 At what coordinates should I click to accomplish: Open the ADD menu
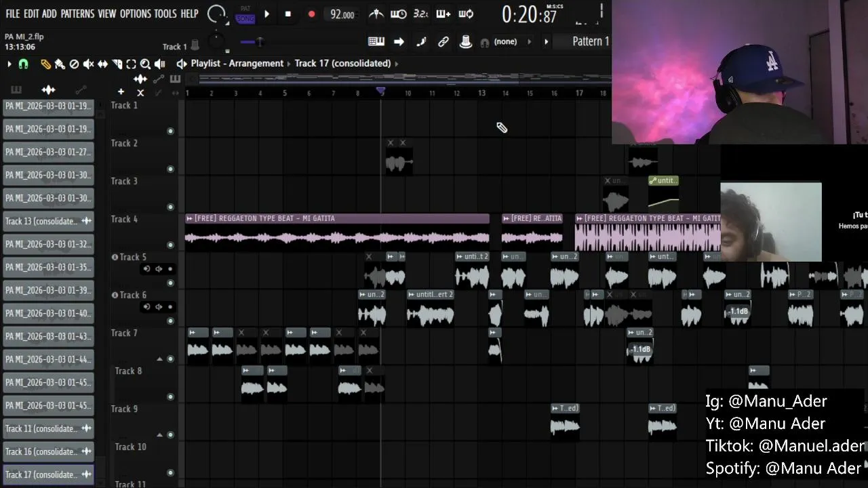coord(50,14)
